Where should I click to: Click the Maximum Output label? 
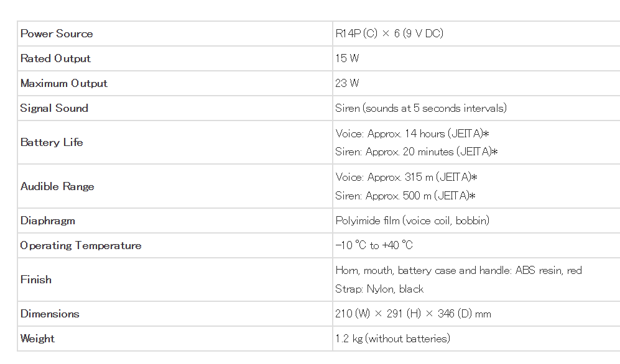tap(64, 83)
